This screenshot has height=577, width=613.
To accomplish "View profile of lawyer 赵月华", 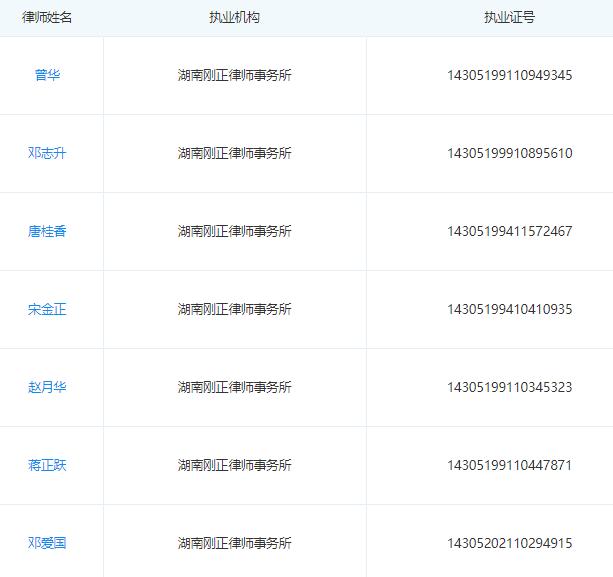I will click(47, 387).
